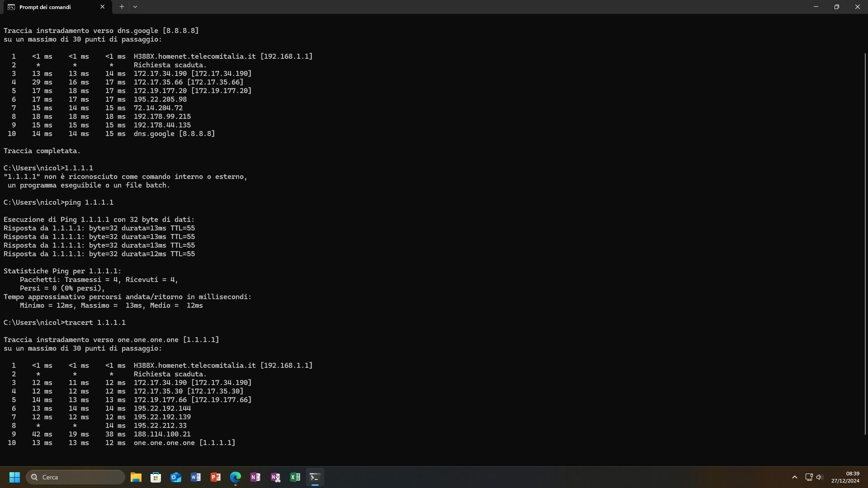Launch Word from taskbar
Screen dimensions: 868x488
pyautogui.click(x=196, y=477)
